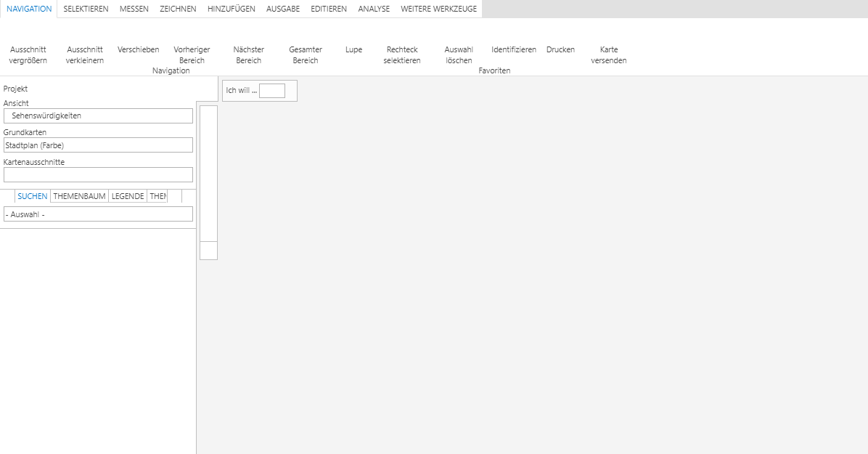Go to Vorheriger Bereich

click(x=192, y=54)
